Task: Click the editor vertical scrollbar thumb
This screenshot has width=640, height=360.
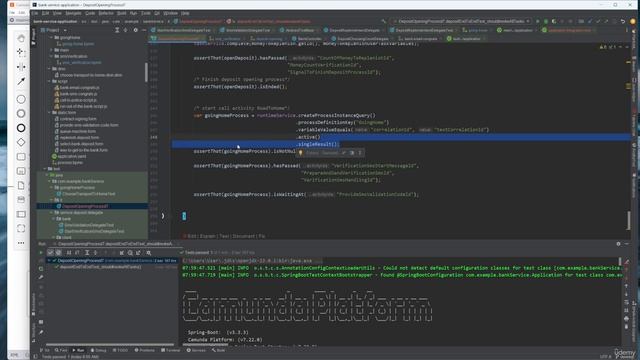Action: pos(629,220)
